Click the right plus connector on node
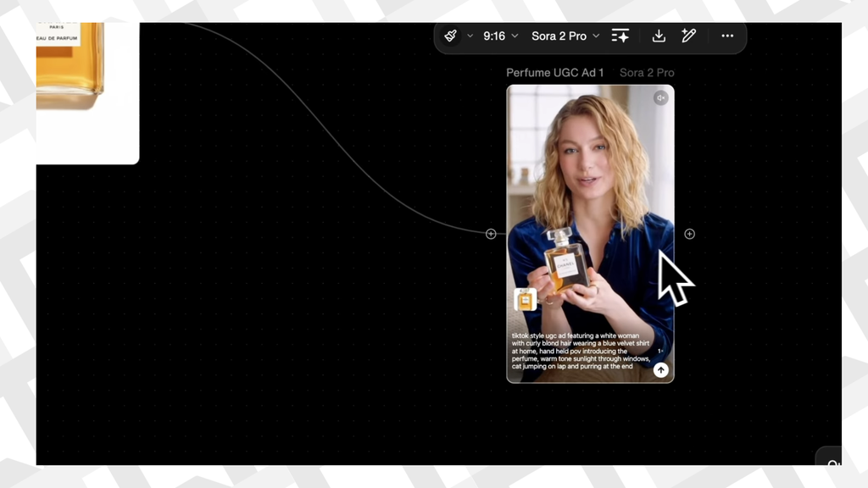Image resolution: width=868 pixels, height=488 pixels. 689,234
